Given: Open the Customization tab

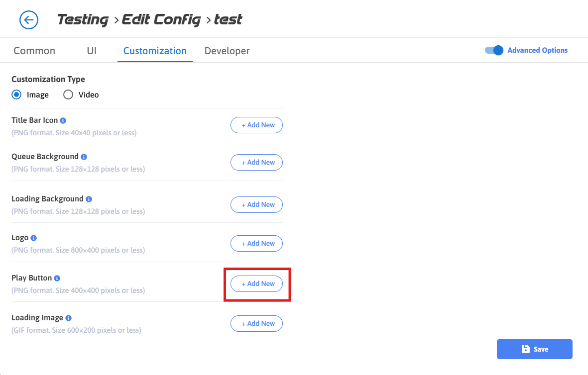Looking at the screenshot, I should pos(155,51).
